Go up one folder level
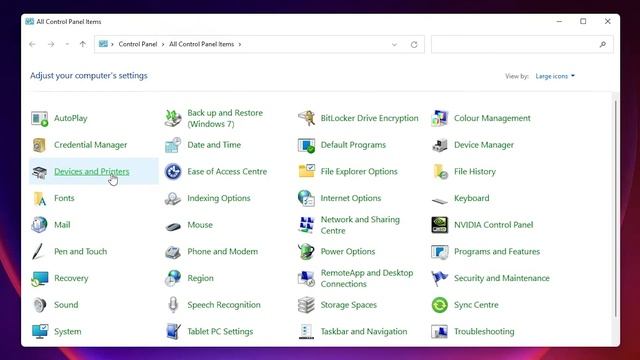640x360 pixels. 83,44
